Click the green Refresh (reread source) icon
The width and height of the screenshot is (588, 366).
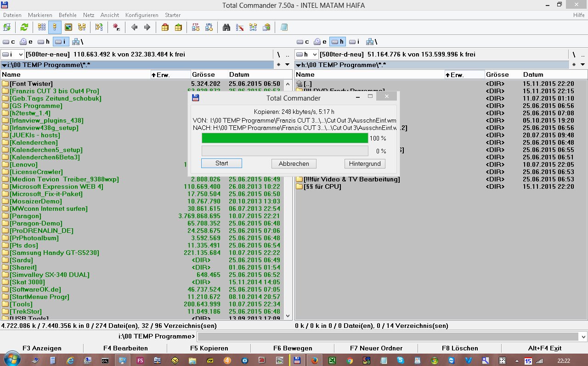point(24,27)
